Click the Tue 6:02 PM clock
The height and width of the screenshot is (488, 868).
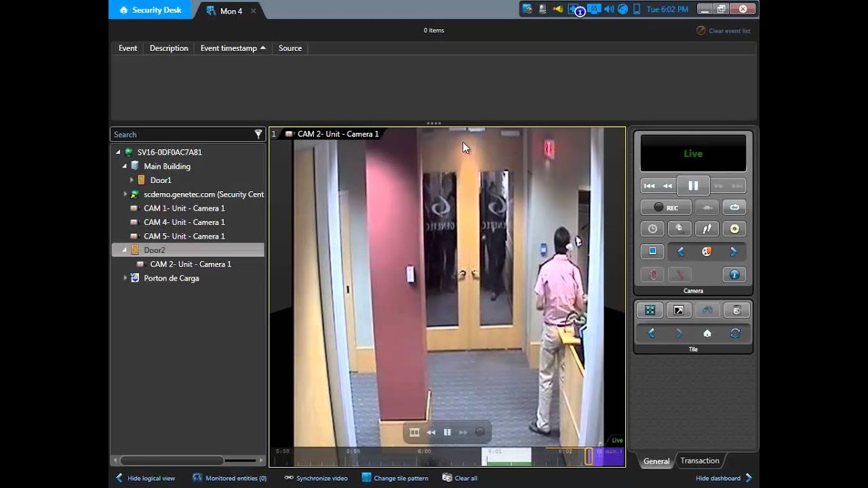point(667,9)
